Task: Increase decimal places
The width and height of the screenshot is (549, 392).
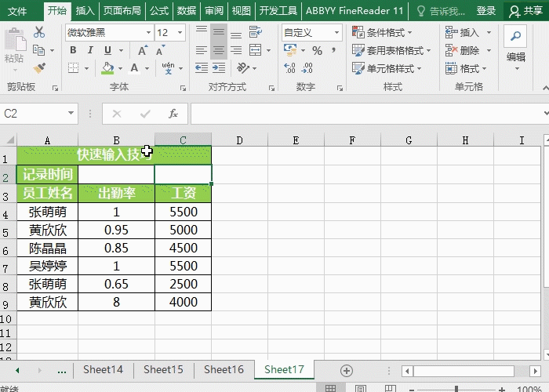Action: [x=289, y=68]
